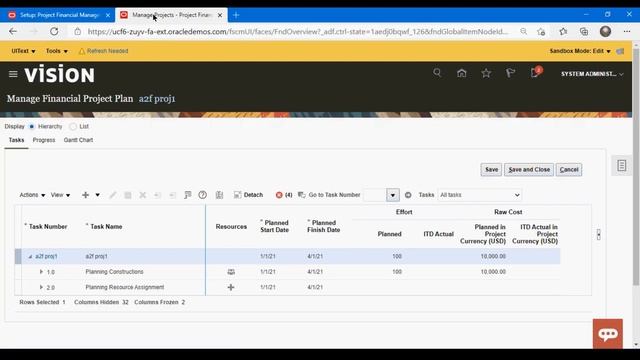Click Refresh Needed warning link
Image resolution: width=640 pixels, height=360 pixels.
point(103,51)
